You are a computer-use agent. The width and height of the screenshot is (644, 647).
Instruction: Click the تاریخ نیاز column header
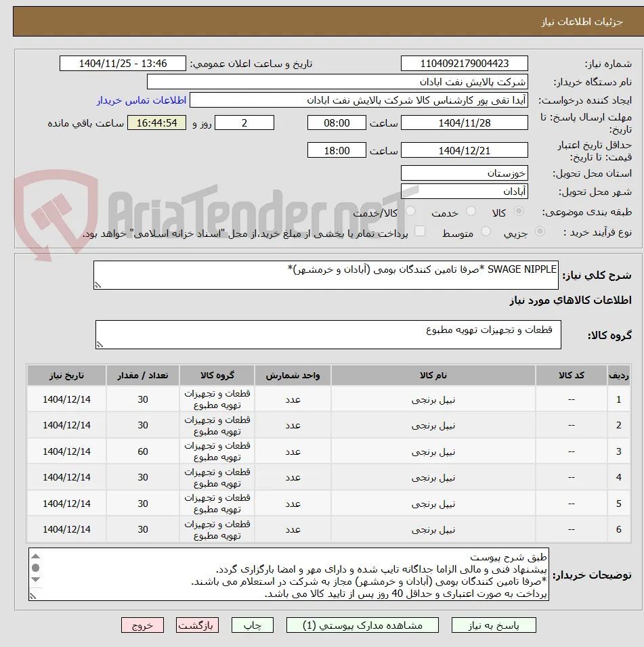pos(66,375)
